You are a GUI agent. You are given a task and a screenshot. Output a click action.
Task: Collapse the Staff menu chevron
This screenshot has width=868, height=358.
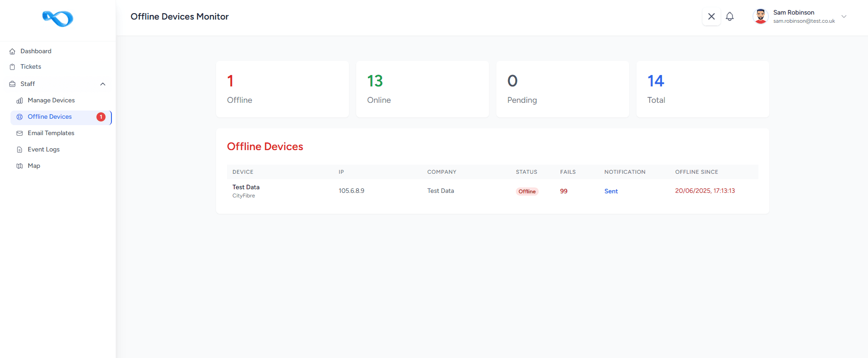click(x=103, y=84)
